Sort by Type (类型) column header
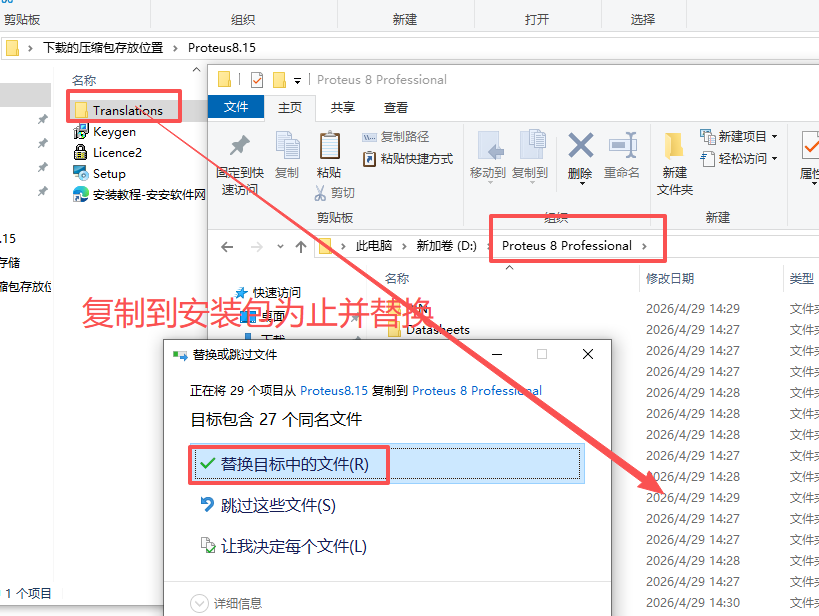This screenshot has height=616, width=819. point(802,278)
